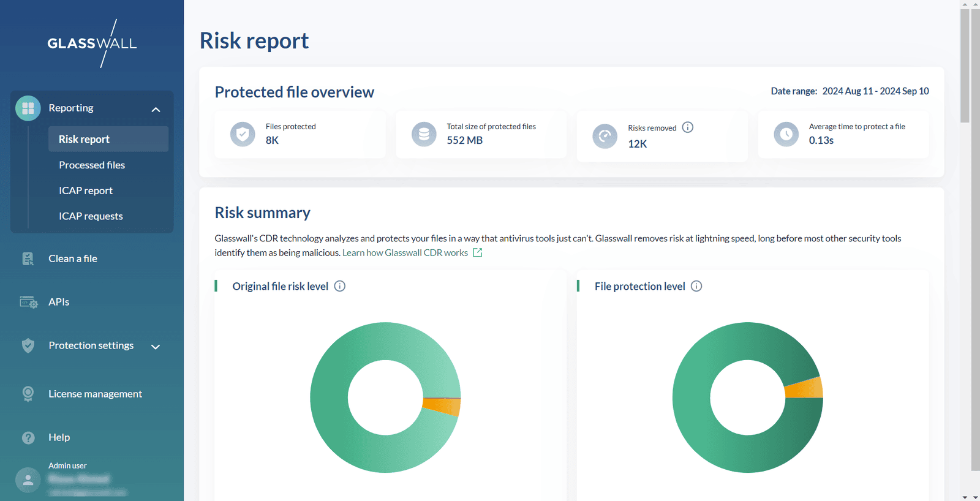Open Processed files in sidebar
Screen dimensions: 980x501
92,165
